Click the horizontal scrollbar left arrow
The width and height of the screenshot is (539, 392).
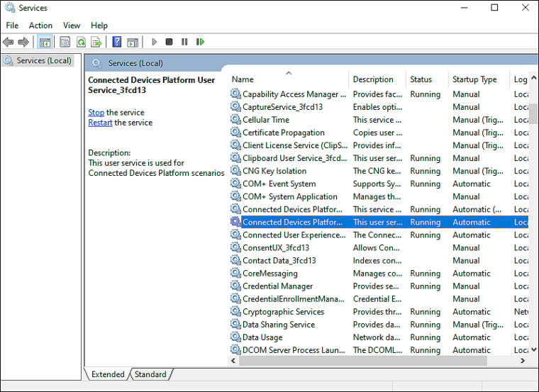pos(233,360)
